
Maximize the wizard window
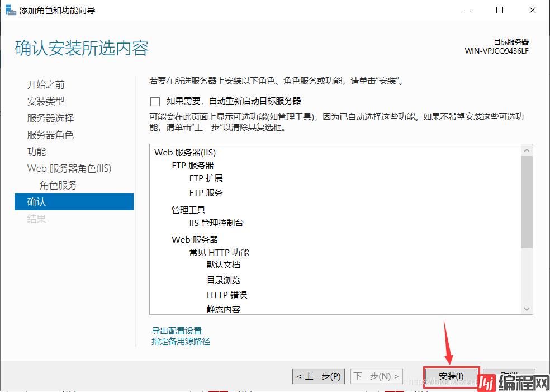pos(500,10)
